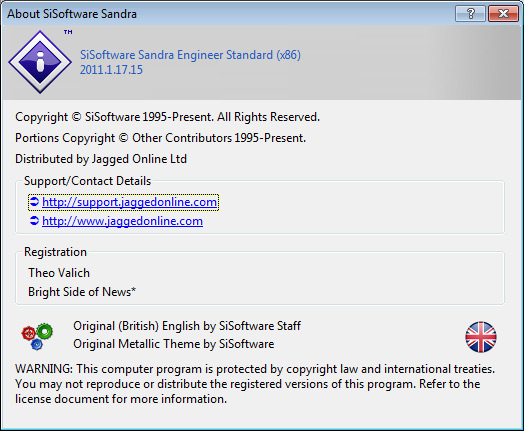Open the support.jaggedonline.com link
Screen dimensions: 524x431
(x=129, y=202)
